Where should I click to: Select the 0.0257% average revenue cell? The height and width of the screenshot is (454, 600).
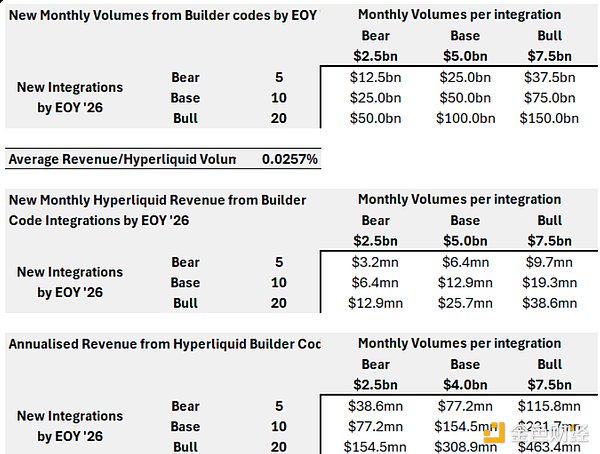pyautogui.click(x=290, y=159)
